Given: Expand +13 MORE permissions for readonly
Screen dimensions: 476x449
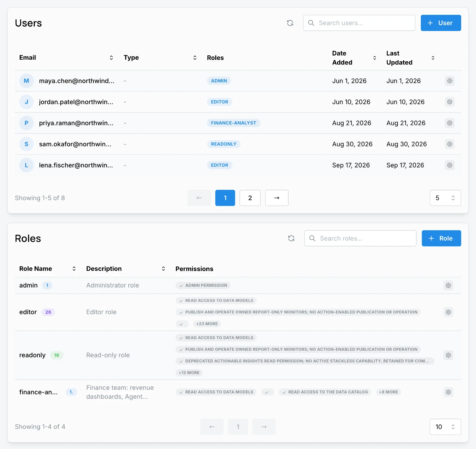Looking at the screenshot, I should tap(189, 373).
